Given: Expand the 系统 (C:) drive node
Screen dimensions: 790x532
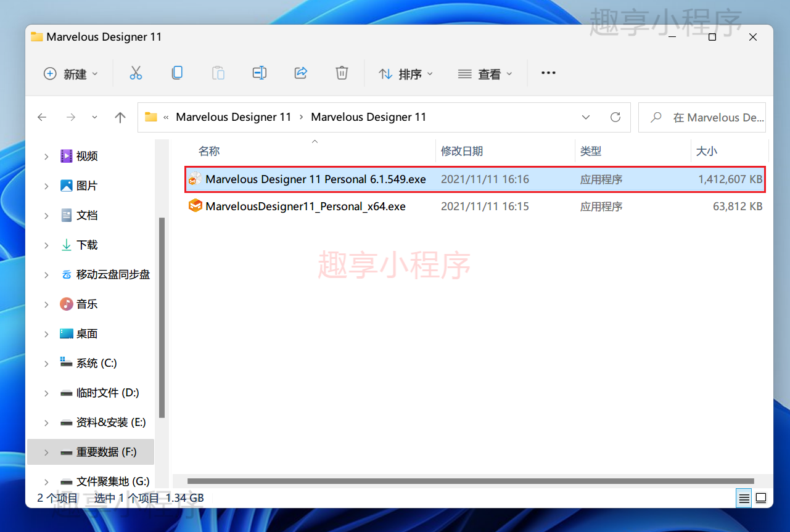Looking at the screenshot, I should [x=46, y=364].
